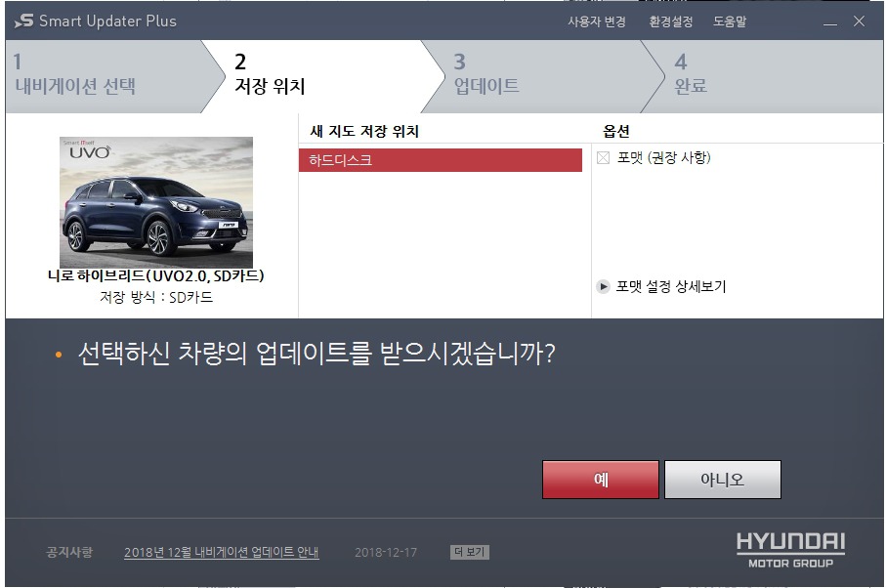Expand 포맷 설정 상세보기 details
Screen dimensions: 886x588
pyautogui.click(x=670, y=286)
